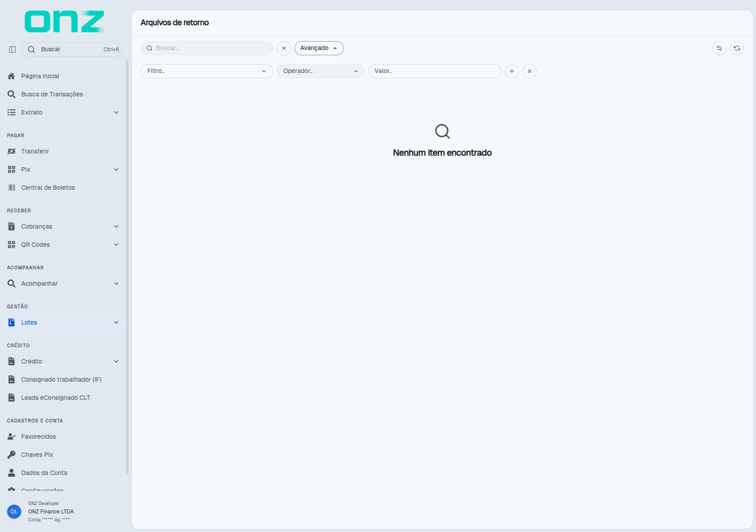
Task: Click the Busca de Transações magnifier icon
Action: 11,94
